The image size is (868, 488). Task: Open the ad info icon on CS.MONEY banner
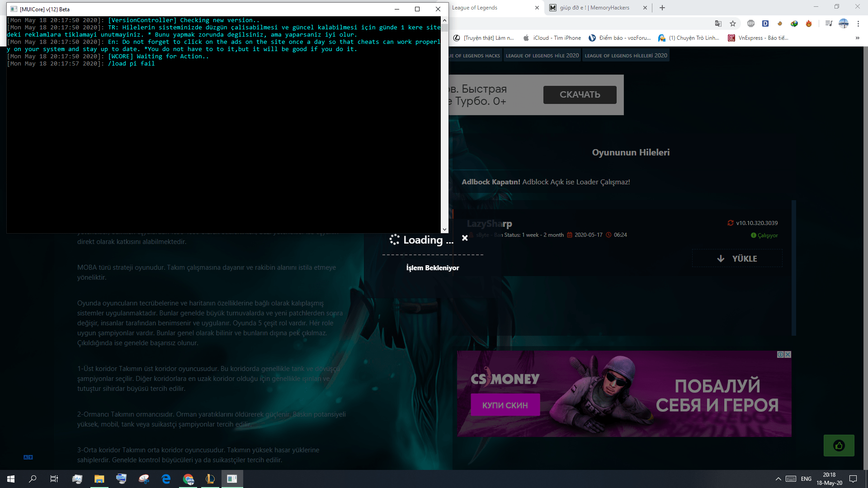[x=781, y=355]
